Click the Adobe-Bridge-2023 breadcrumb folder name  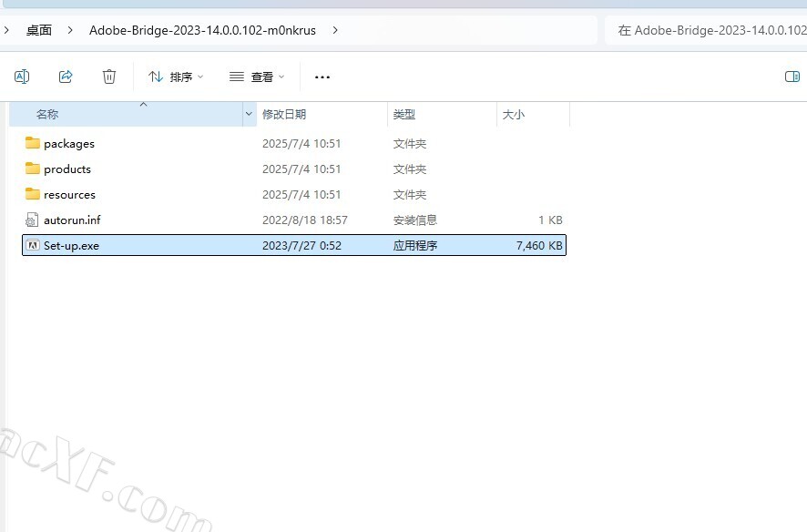click(202, 30)
